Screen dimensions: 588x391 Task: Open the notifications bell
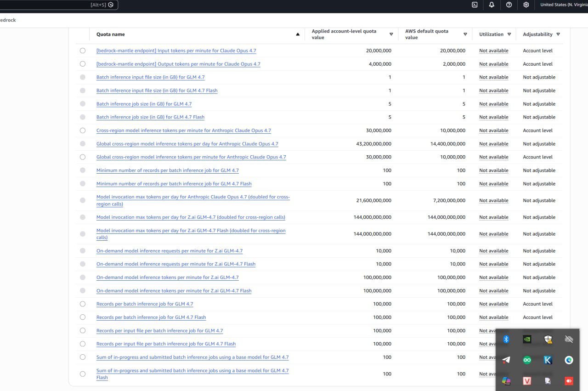click(492, 5)
